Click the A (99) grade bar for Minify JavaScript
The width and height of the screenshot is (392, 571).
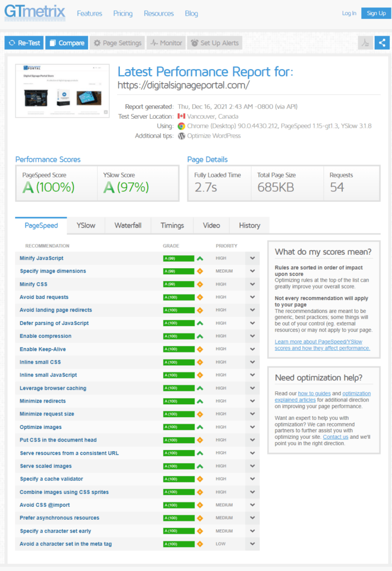178,258
